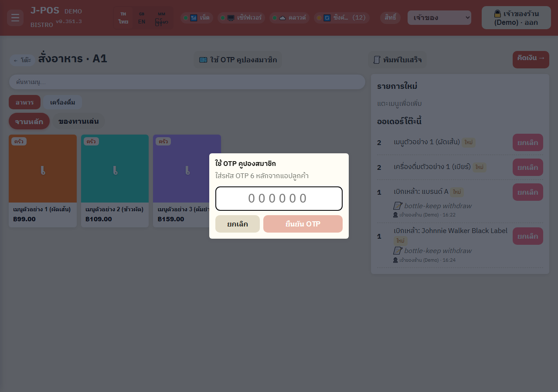Open the sync queue (12) indicator
The height and width of the screenshot is (392, 558).
point(341,18)
